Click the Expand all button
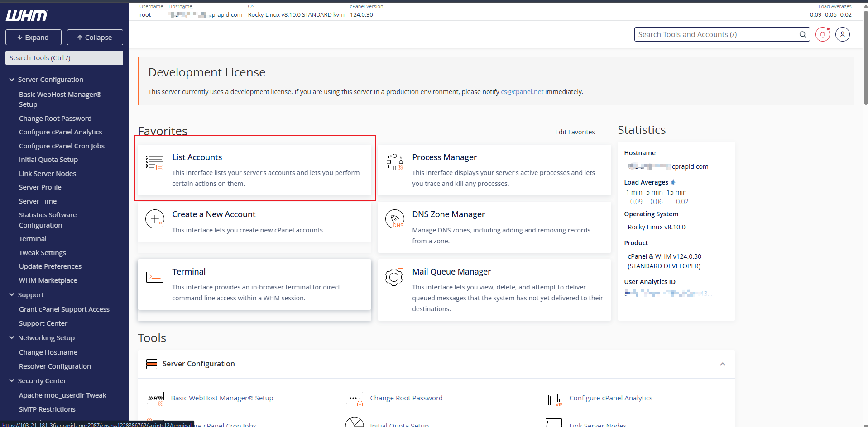868x427 pixels. [x=34, y=38]
